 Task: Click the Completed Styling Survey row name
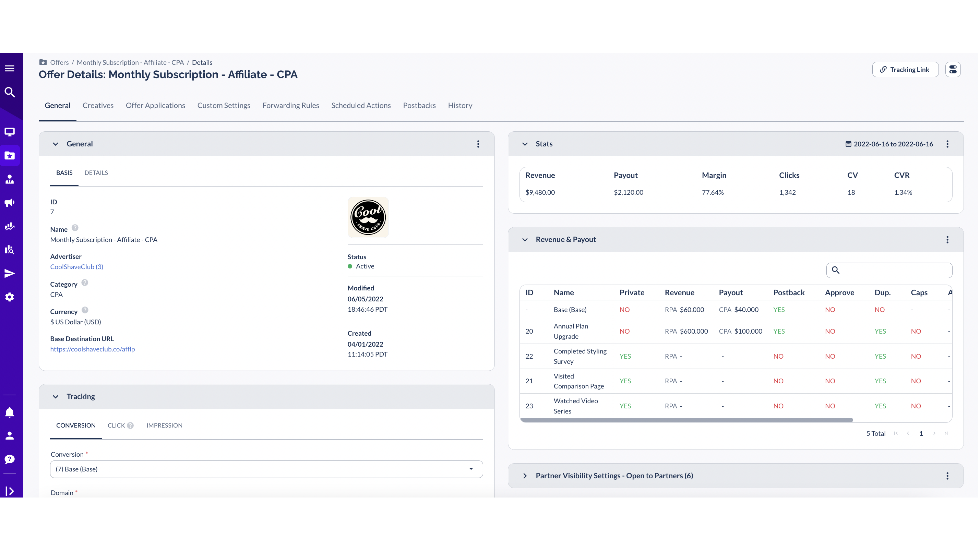pos(580,357)
